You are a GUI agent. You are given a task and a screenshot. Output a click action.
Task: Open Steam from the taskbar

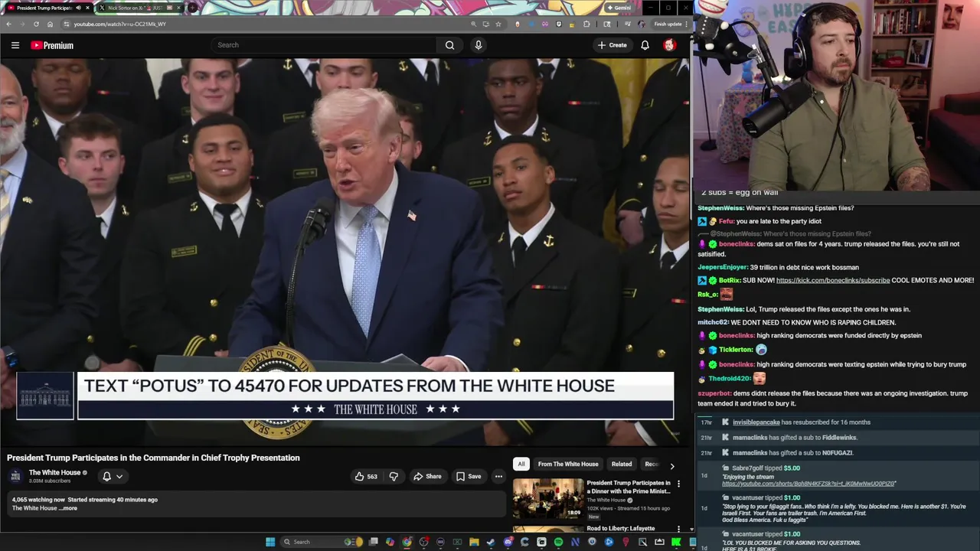pos(491,542)
